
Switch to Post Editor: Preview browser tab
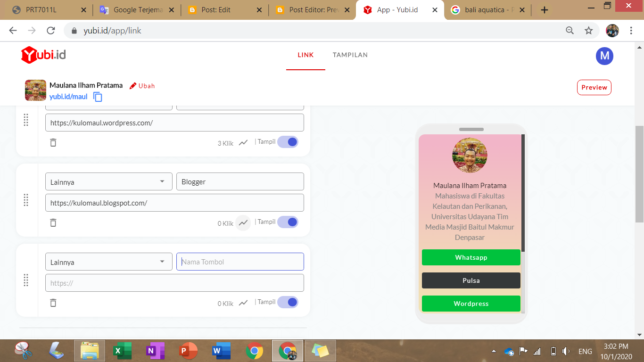point(312,10)
